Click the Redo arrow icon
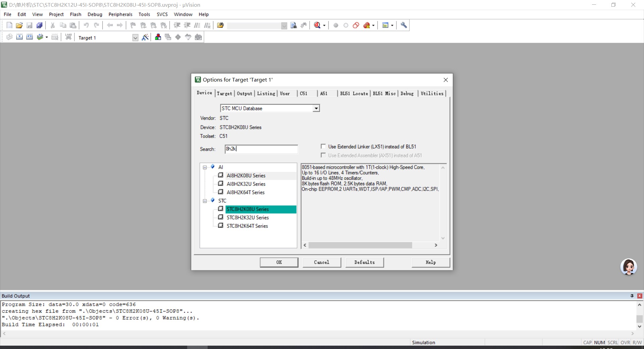The image size is (644, 349). coord(96,25)
